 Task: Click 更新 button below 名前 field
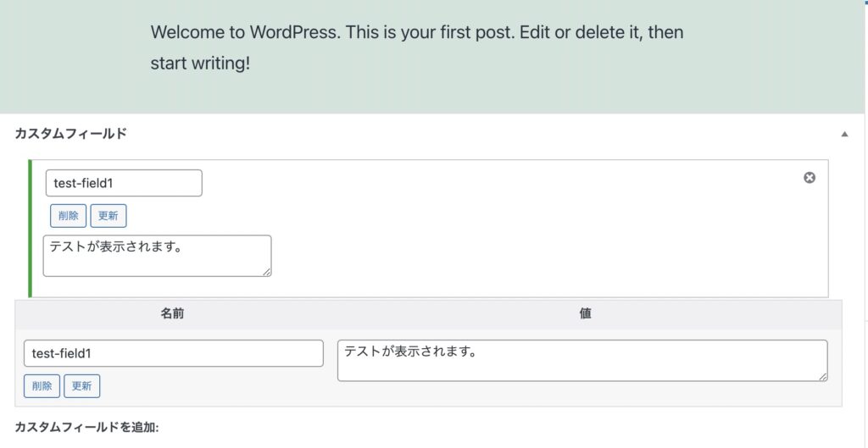[82, 386]
